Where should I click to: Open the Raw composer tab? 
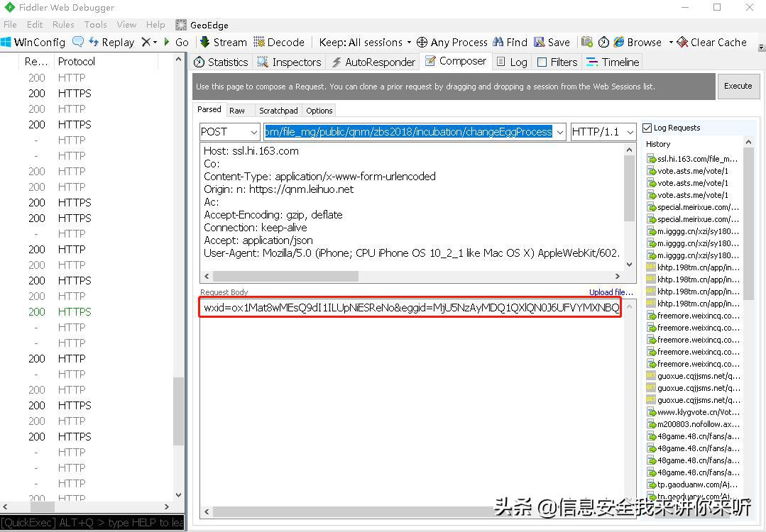tap(237, 111)
